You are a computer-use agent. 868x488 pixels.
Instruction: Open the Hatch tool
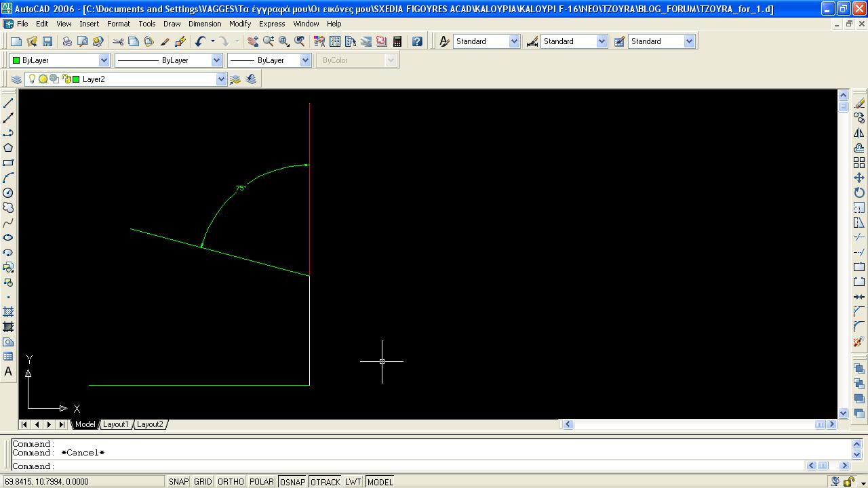pyautogui.click(x=8, y=312)
